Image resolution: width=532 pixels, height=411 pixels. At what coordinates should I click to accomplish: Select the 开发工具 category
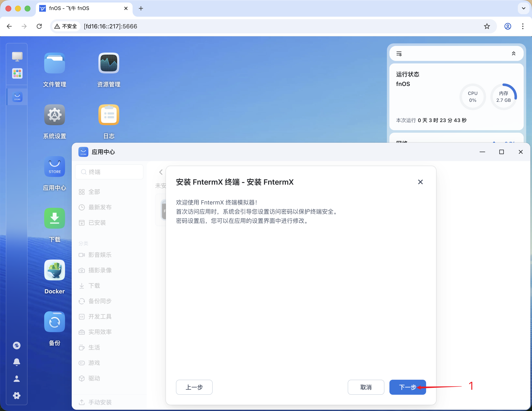pos(100,316)
